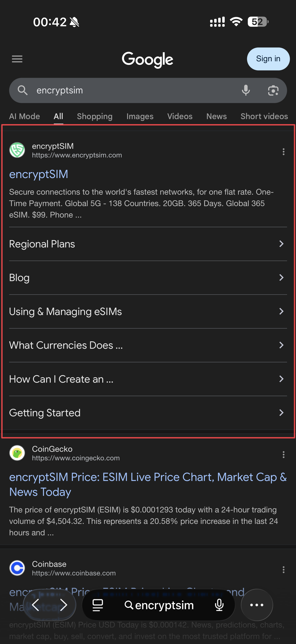Tap the browser tabs icon in bottom bar
The width and height of the screenshot is (296, 644).
pos(98,605)
